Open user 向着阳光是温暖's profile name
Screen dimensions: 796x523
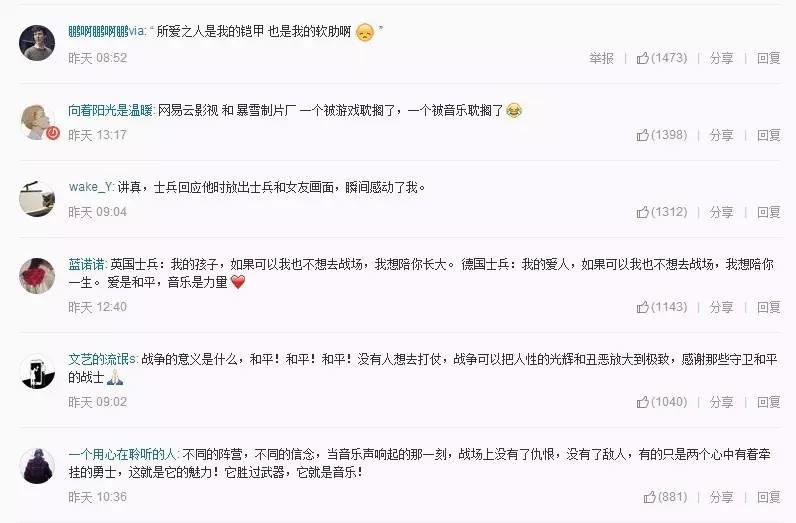click(111, 110)
